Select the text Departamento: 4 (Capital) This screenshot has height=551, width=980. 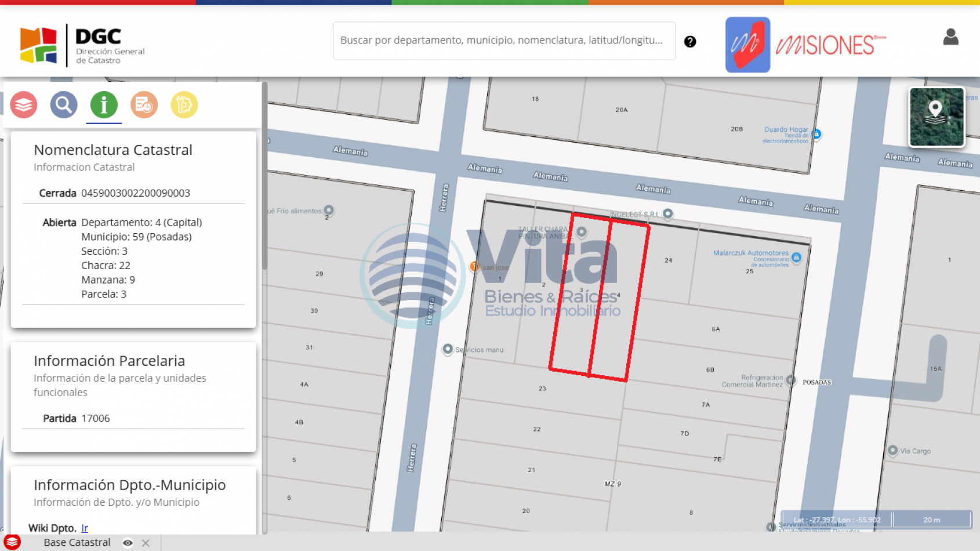coord(141,222)
